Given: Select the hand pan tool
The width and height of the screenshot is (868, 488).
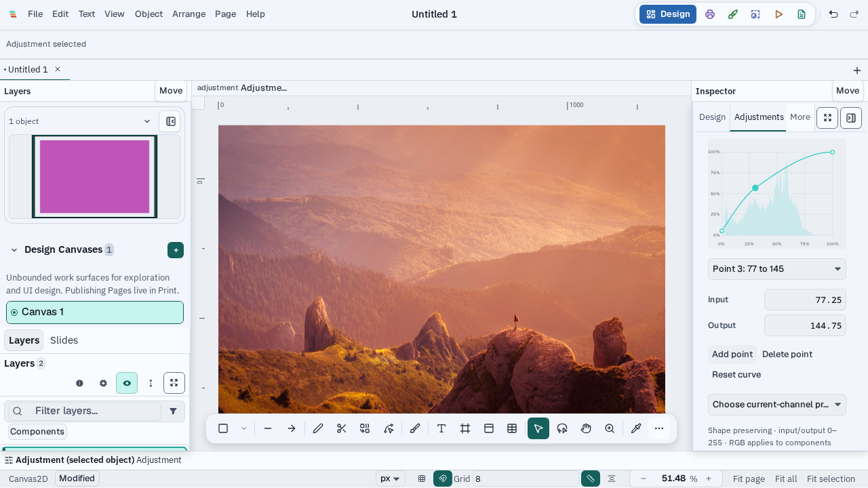Looking at the screenshot, I should coord(586,428).
